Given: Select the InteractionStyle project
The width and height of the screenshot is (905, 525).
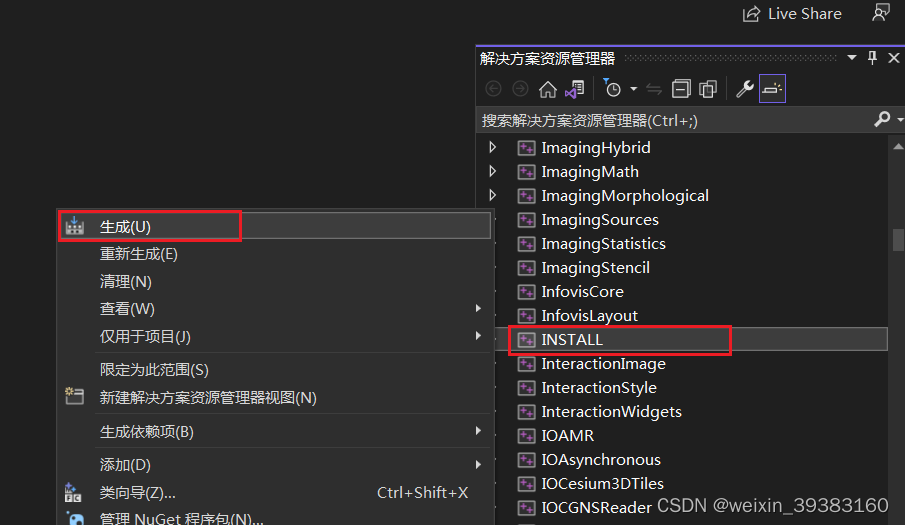Looking at the screenshot, I should point(599,388).
